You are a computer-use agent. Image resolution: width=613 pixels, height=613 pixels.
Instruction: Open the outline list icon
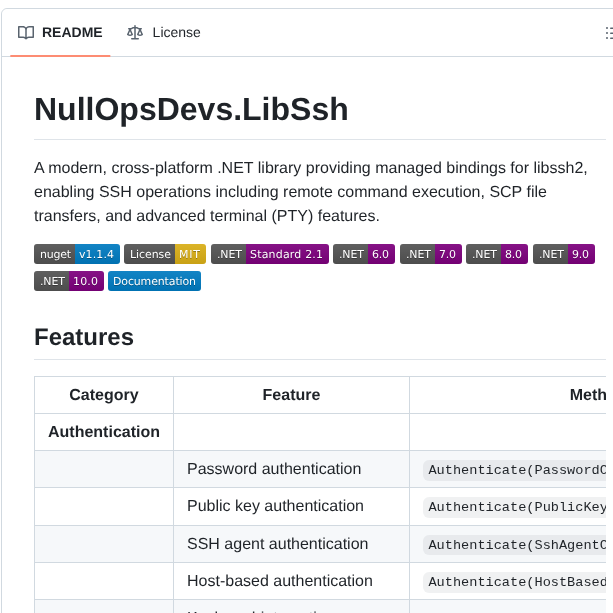pyautogui.click(x=609, y=33)
